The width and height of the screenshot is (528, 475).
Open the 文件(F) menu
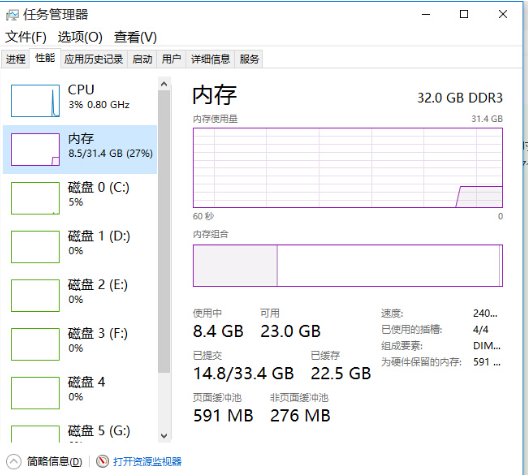coord(26,37)
